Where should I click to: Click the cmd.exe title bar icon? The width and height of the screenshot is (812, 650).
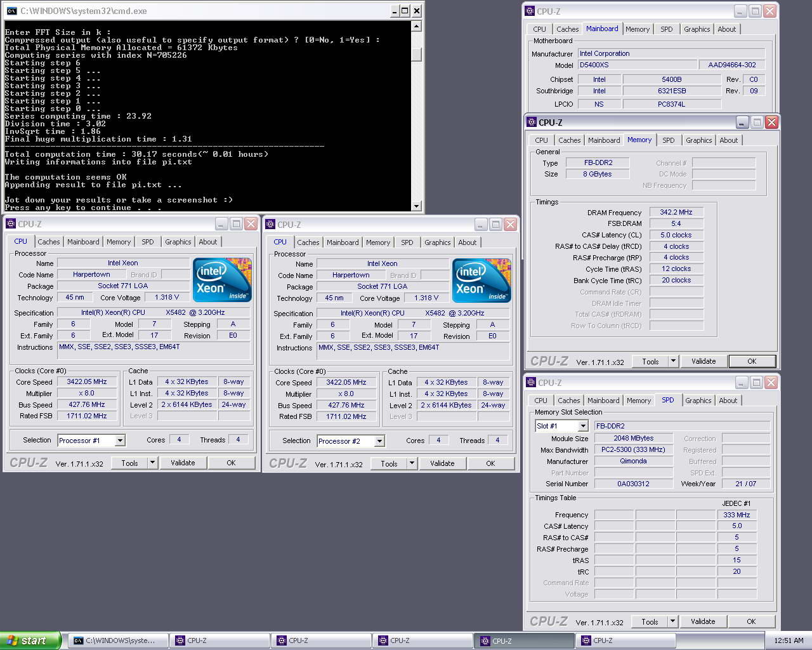coord(11,11)
